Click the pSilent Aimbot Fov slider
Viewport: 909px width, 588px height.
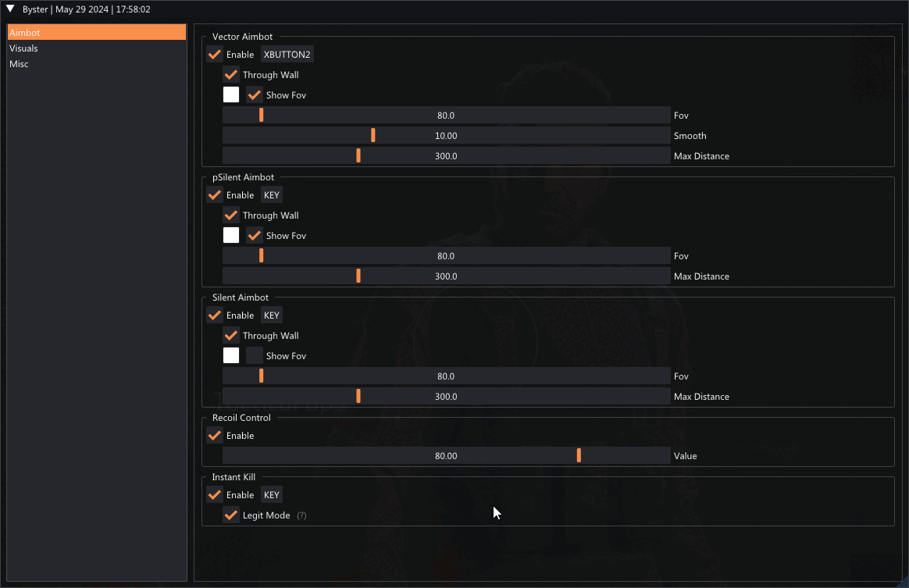coord(447,255)
